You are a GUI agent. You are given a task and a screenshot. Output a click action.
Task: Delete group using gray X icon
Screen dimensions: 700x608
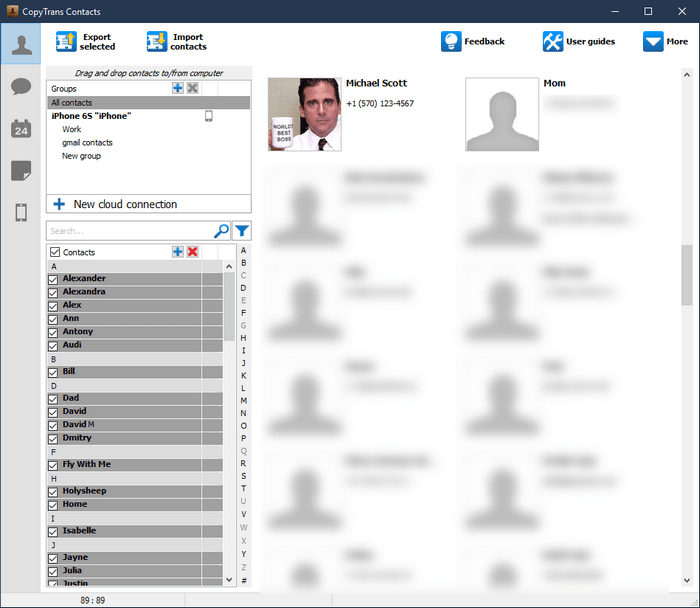[193, 88]
